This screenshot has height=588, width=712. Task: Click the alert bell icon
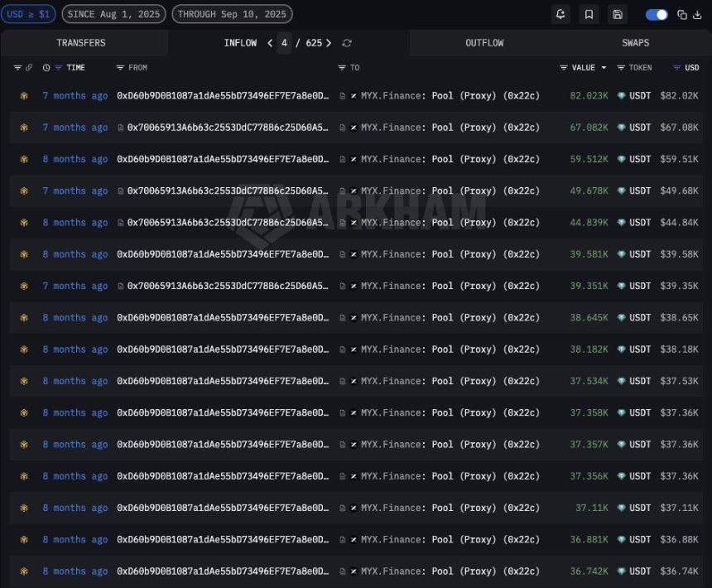click(x=560, y=14)
